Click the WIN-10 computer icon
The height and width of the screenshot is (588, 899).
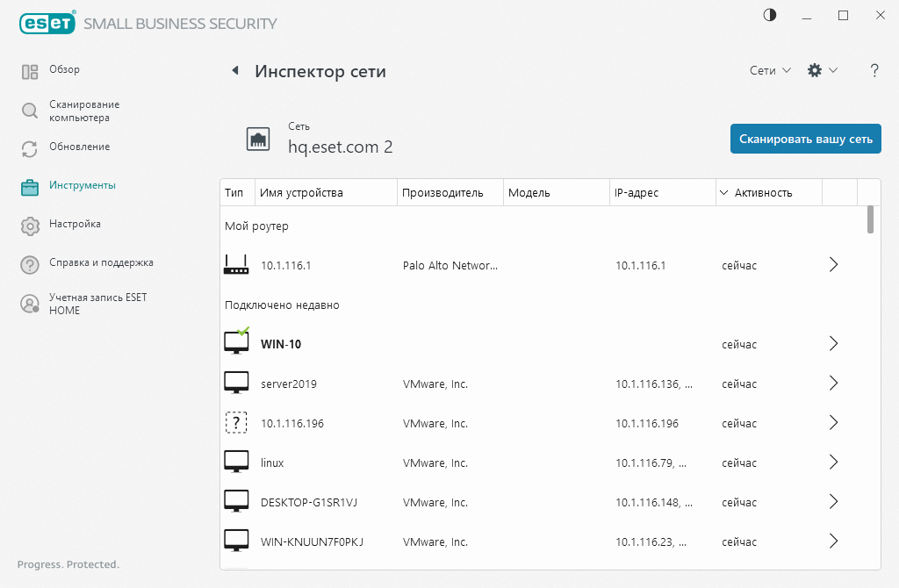tap(236, 341)
